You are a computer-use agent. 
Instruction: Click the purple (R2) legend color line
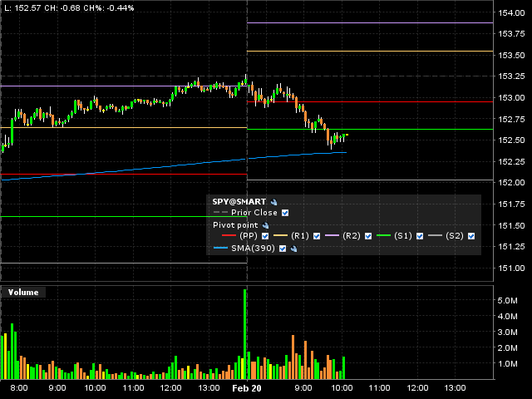tap(332, 235)
